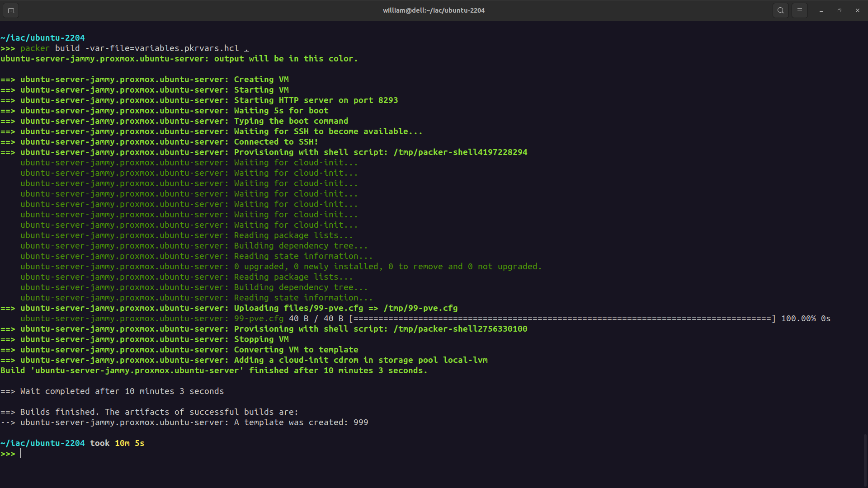Click the 'Converting VM to template' line

tap(296, 350)
